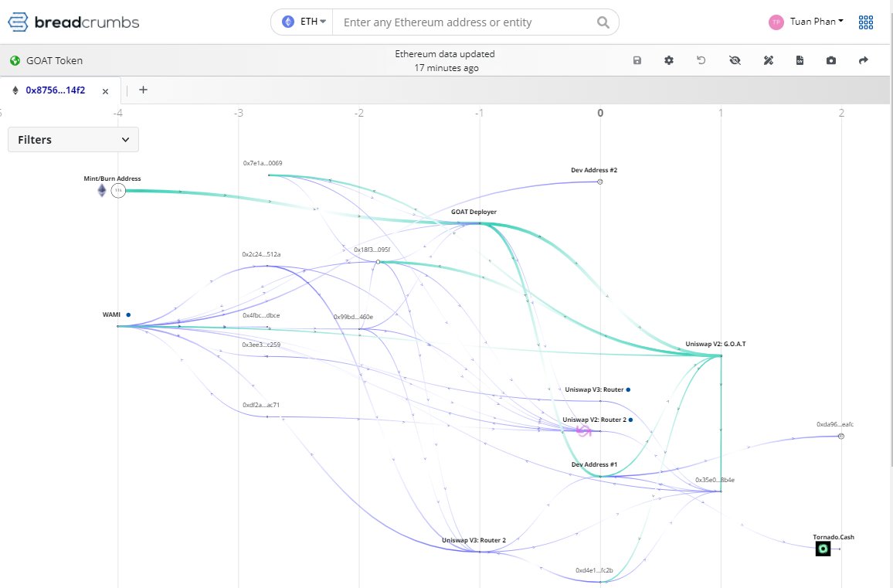The width and height of the screenshot is (893, 588).
Task: Click the GOAT Token title
Action: (55, 60)
